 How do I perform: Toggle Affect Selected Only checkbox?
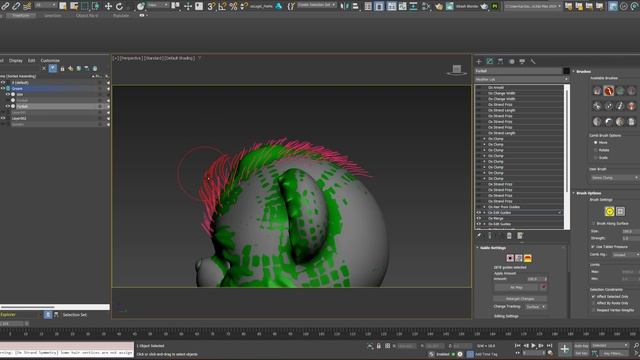tap(593, 296)
